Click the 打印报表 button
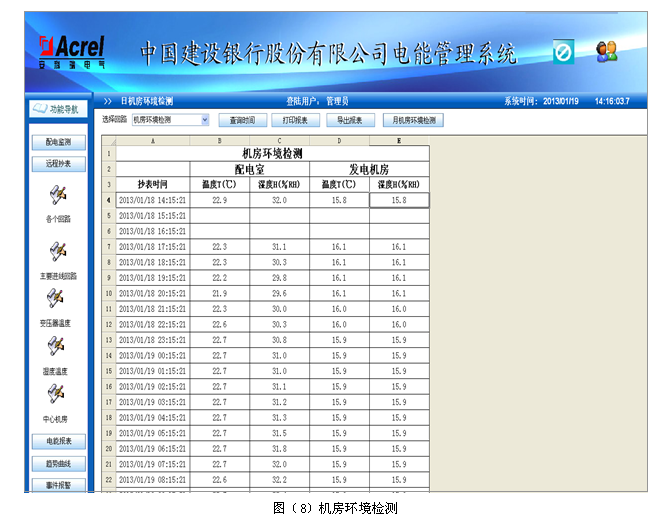Viewport: 665px width, 523px height. pos(295,120)
